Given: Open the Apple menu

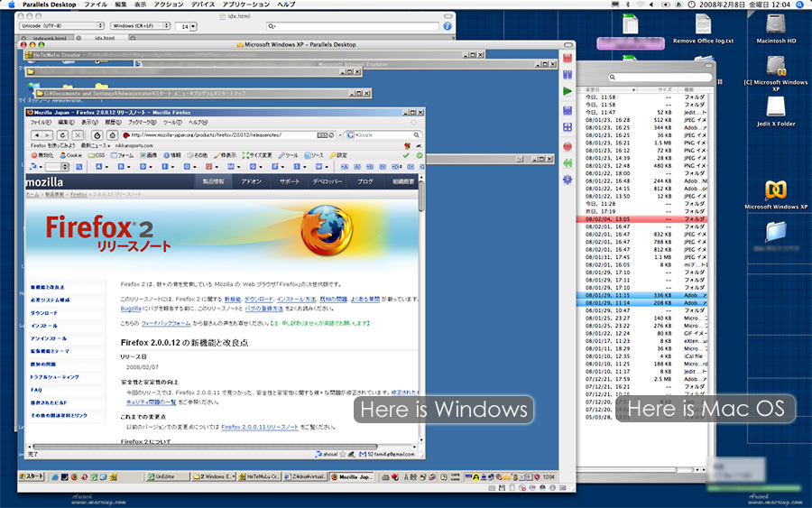Looking at the screenshot, I should coord(12,5).
